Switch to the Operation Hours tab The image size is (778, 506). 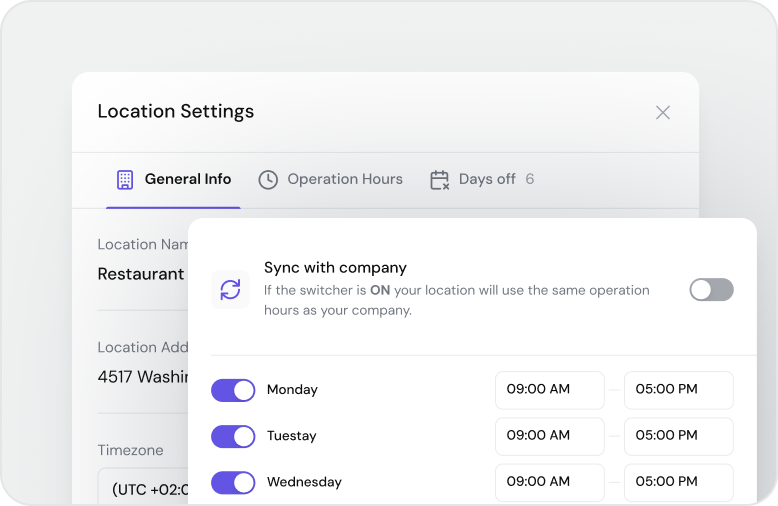[x=344, y=180]
